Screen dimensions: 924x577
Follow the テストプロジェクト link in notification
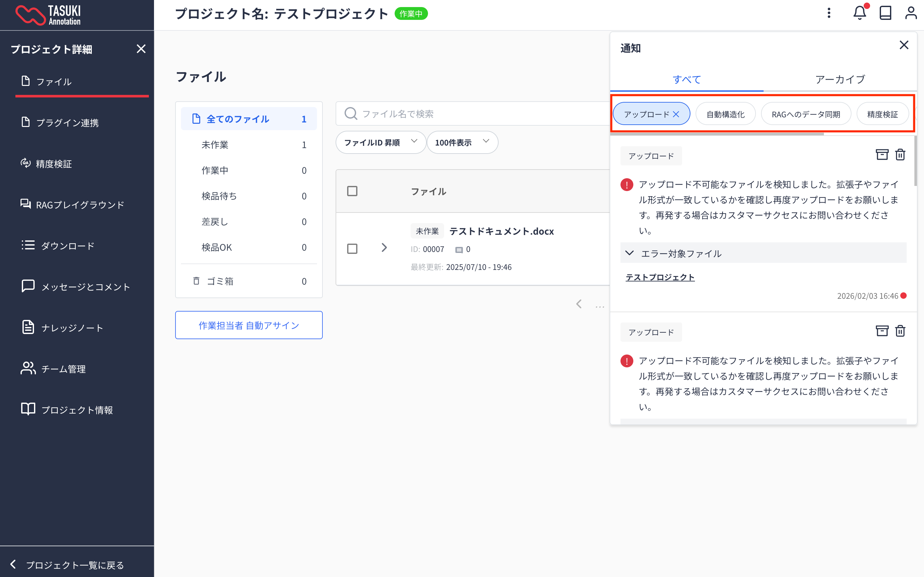[660, 277]
